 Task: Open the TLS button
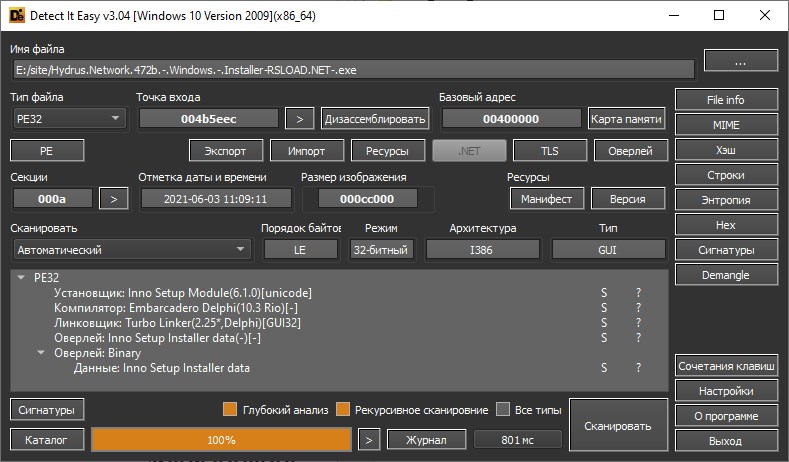click(x=549, y=150)
